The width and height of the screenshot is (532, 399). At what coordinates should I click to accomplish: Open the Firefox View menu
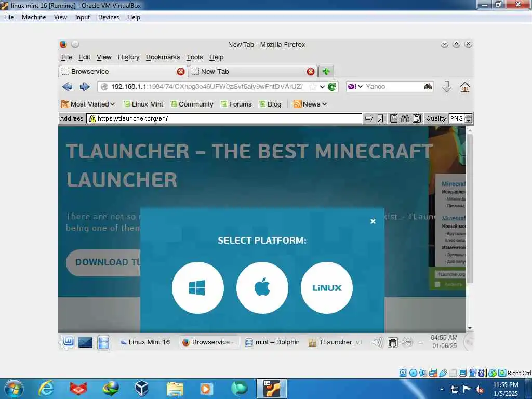(104, 57)
